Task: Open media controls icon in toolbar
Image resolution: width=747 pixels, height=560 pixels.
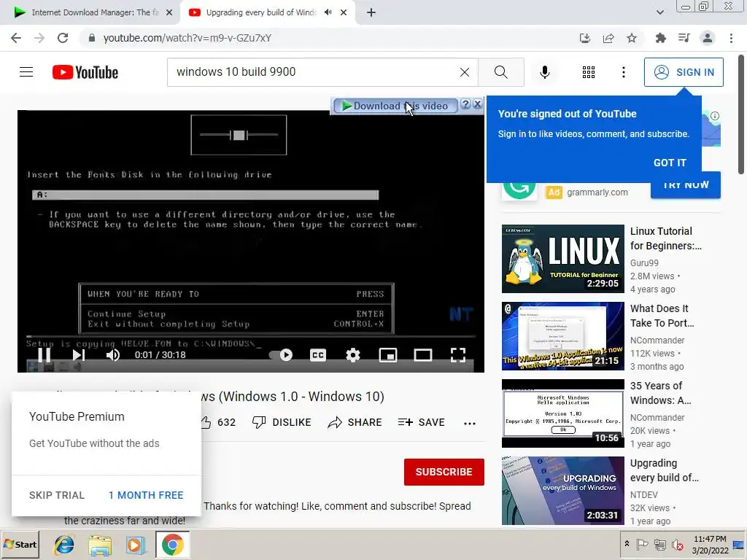Action: (x=684, y=38)
